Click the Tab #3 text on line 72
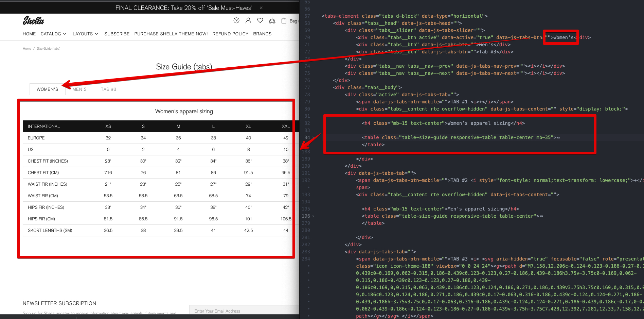The height and width of the screenshot is (319, 644). (x=488, y=52)
